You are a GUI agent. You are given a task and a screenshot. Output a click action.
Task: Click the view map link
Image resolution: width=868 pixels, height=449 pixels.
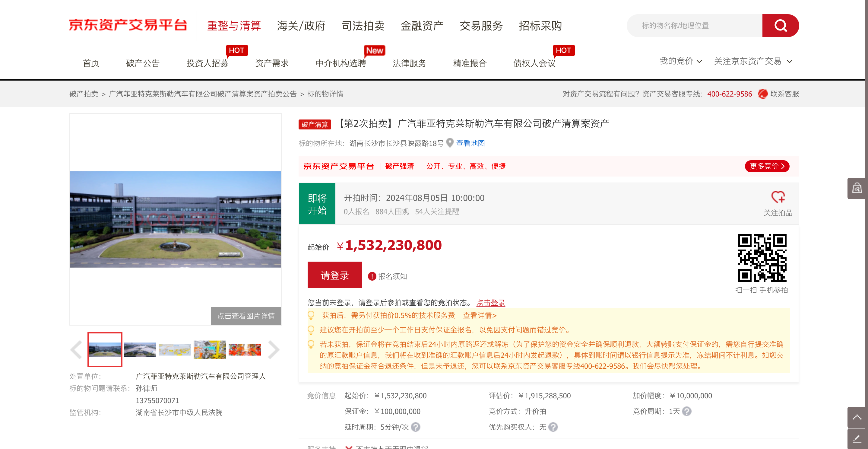(470, 143)
